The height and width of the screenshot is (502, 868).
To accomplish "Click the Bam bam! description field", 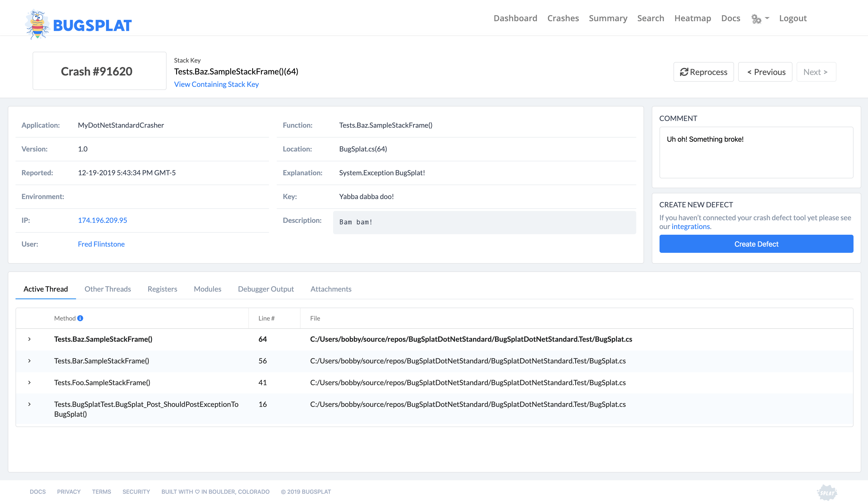I will (x=484, y=222).
